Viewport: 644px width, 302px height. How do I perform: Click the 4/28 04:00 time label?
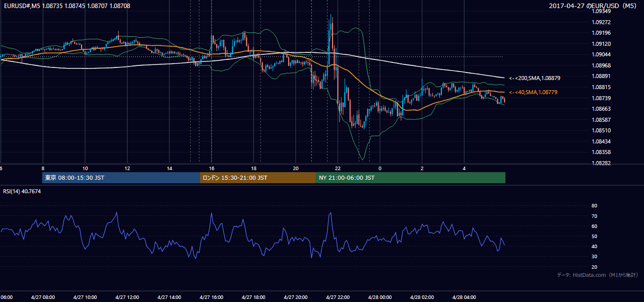pyautogui.click(x=464, y=297)
